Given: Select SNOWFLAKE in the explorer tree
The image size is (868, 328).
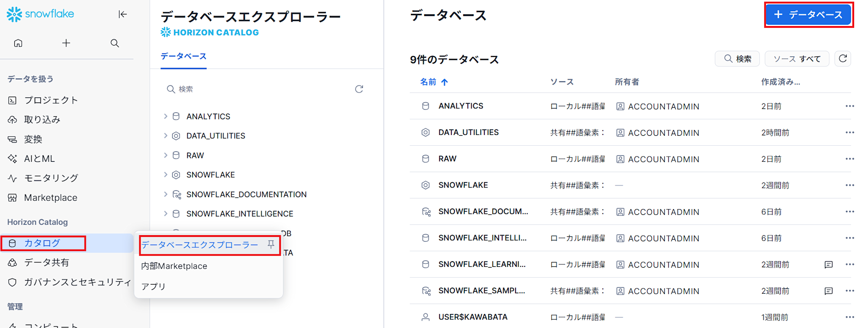Looking at the screenshot, I should coord(210,175).
